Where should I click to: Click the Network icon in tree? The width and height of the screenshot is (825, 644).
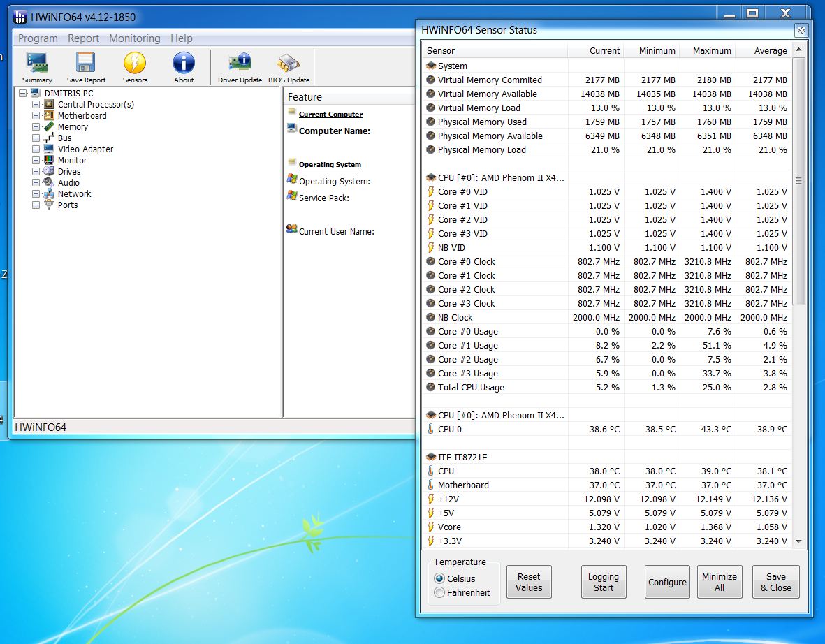tap(49, 193)
